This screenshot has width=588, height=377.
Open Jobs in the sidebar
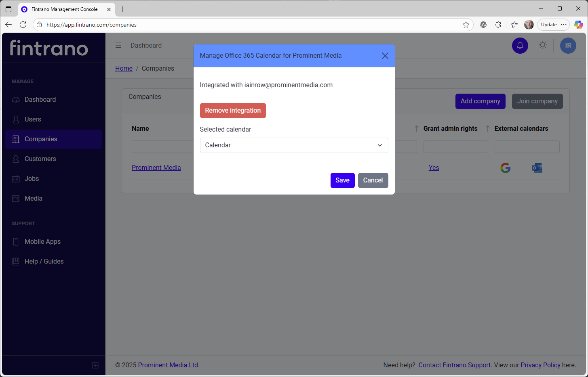click(53, 179)
